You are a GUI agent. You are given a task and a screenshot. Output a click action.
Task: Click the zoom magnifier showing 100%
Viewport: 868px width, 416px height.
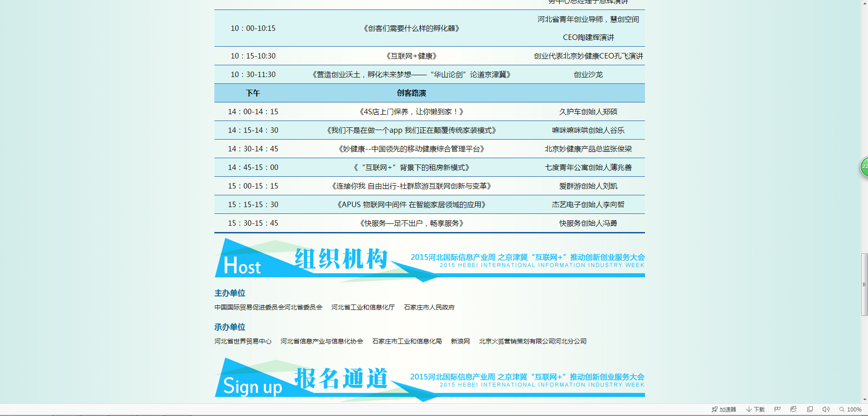842,409
